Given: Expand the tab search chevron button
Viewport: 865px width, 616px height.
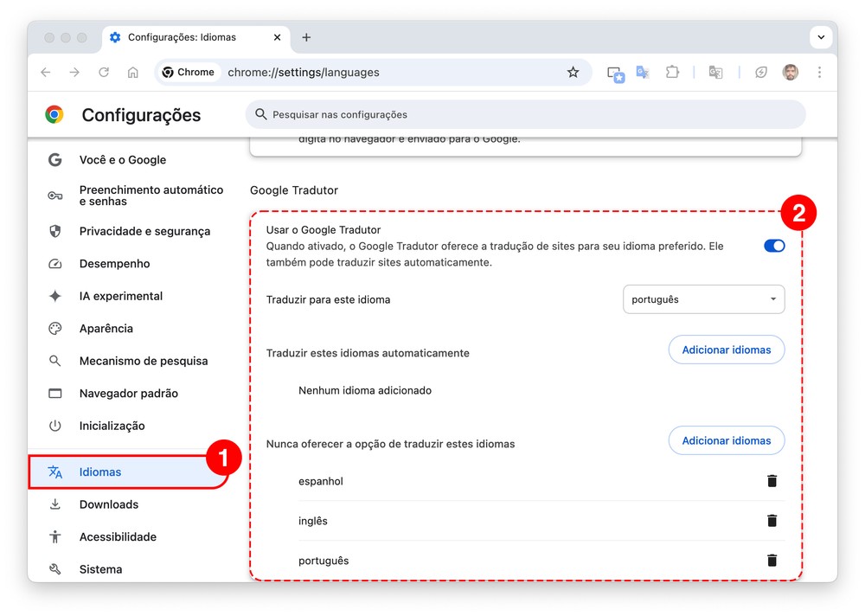Looking at the screenshot, I should click(820, 37).
